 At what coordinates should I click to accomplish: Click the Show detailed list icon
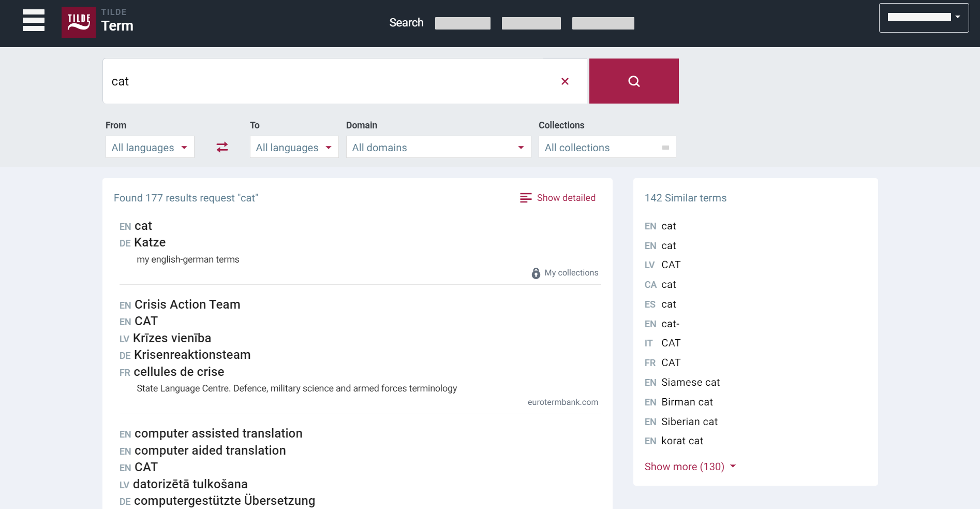point(526,198)
